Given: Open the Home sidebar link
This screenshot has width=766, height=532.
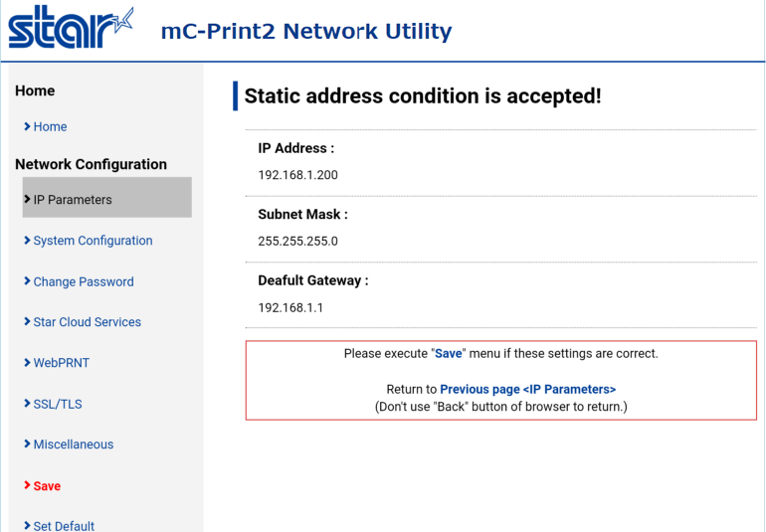Looking at the screenshot, I should (x=50, y=126).
